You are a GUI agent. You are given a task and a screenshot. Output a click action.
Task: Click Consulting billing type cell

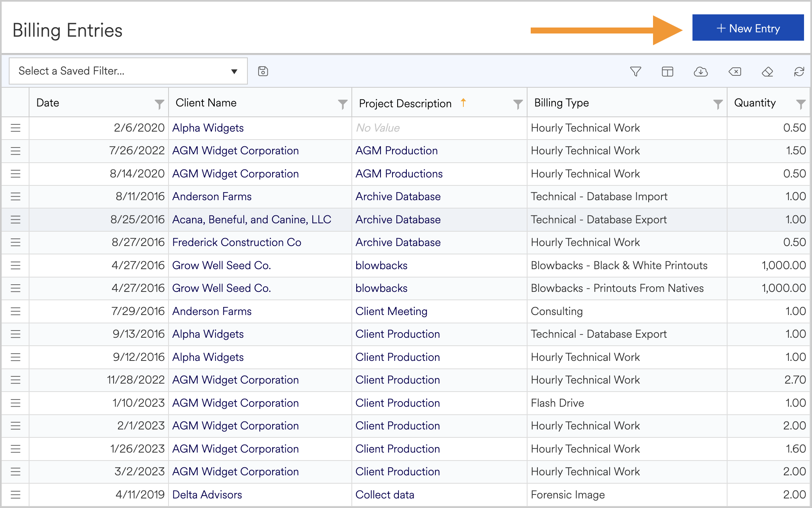pyautogui.click(x=627, y=311)
